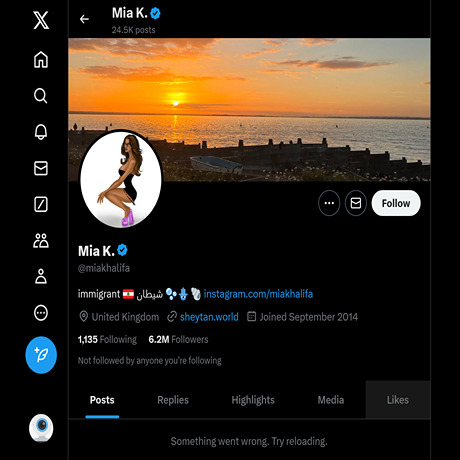Open Messages envelope in sidebar
460x460 pixels.
pyautogui.click(x=41, y=168)
